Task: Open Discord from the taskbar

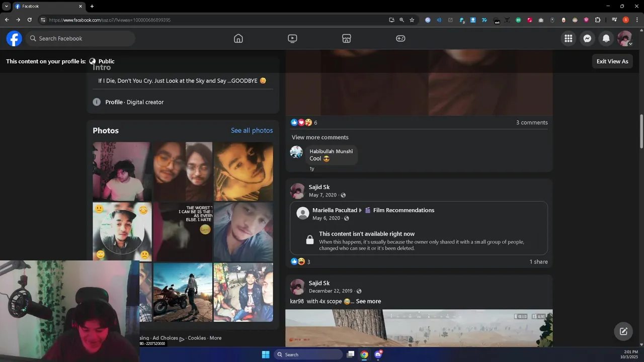Action: point(378,354)
